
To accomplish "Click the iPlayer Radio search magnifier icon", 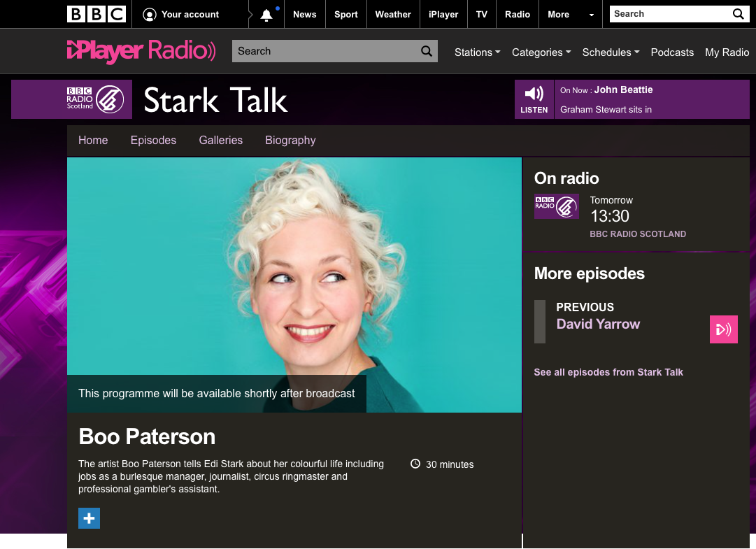I will click(x=427, y=51).
